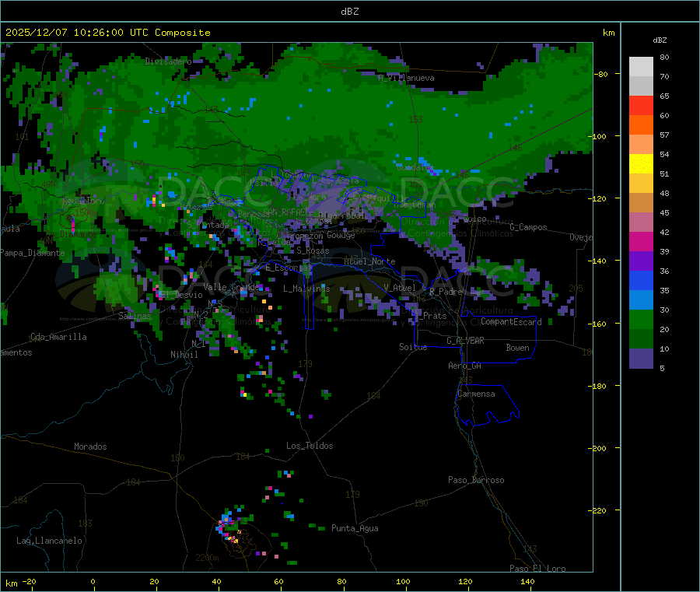Click the 0 km horizontal axis tick

tap(93, 581)
